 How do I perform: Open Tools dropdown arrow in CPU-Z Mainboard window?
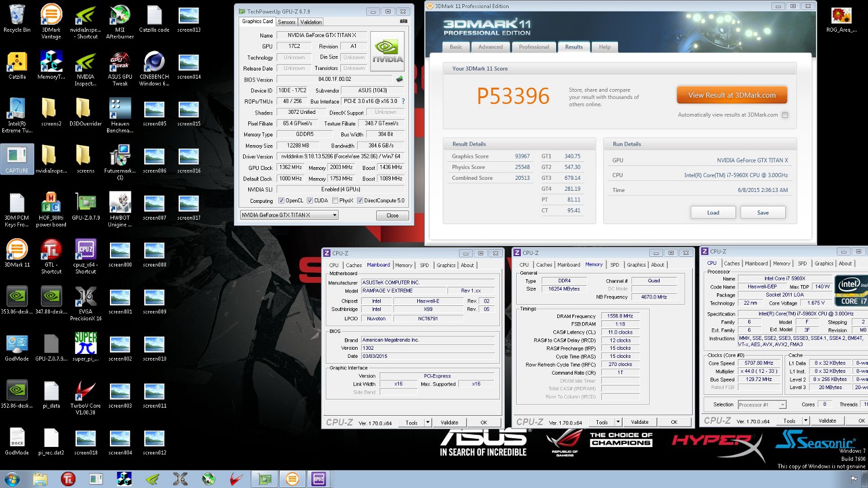pyautogui.click(x=428, y=423)
